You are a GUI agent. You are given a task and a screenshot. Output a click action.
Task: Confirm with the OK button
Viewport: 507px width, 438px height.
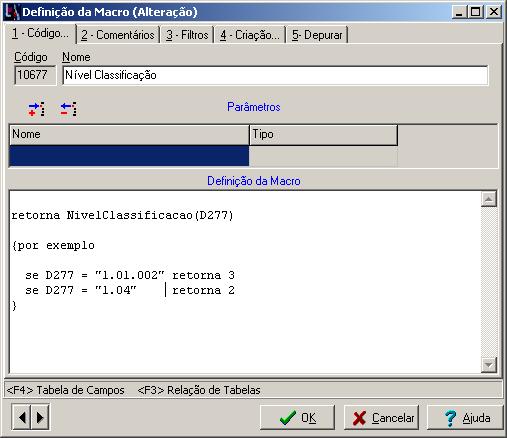(297, 417)
